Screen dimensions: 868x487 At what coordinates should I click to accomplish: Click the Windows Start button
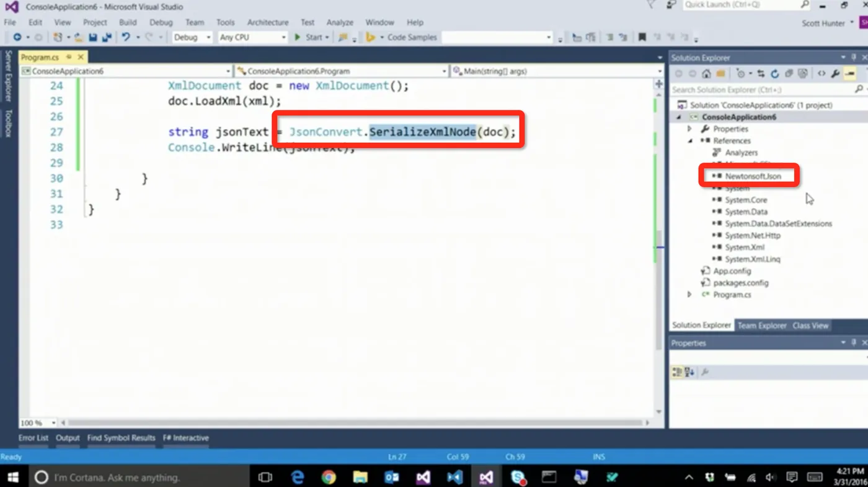(x=12, y=477)
